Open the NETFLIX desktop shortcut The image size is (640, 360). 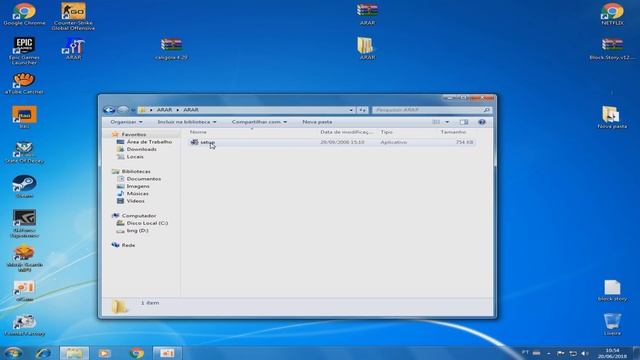(612, 14)
